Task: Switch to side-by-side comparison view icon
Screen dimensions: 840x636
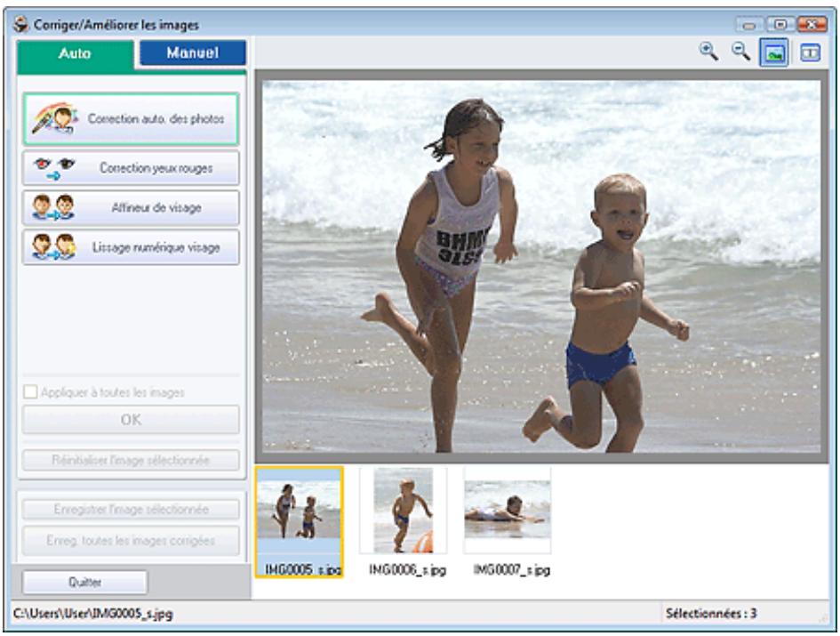Action: coord(810,52)
